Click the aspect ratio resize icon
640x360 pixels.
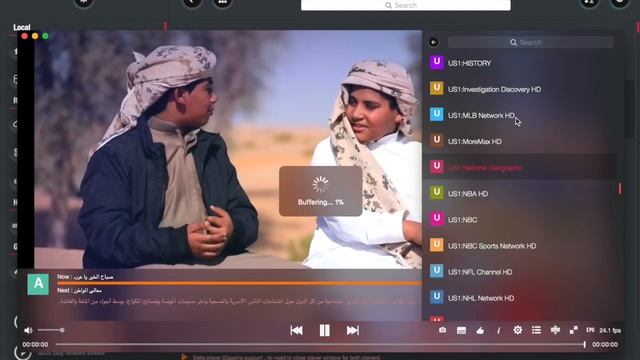tap(555, 330)
